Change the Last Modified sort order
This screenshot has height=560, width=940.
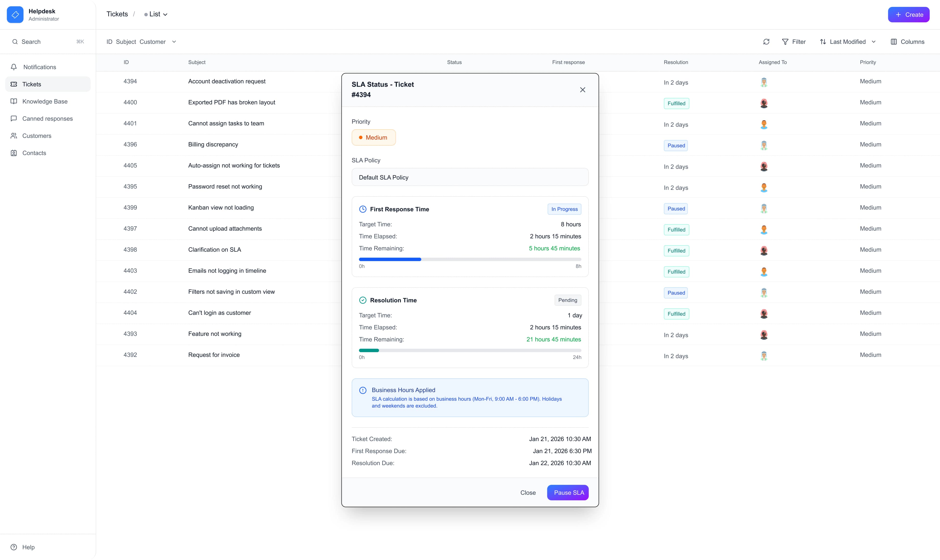click(x=847, y=42)
